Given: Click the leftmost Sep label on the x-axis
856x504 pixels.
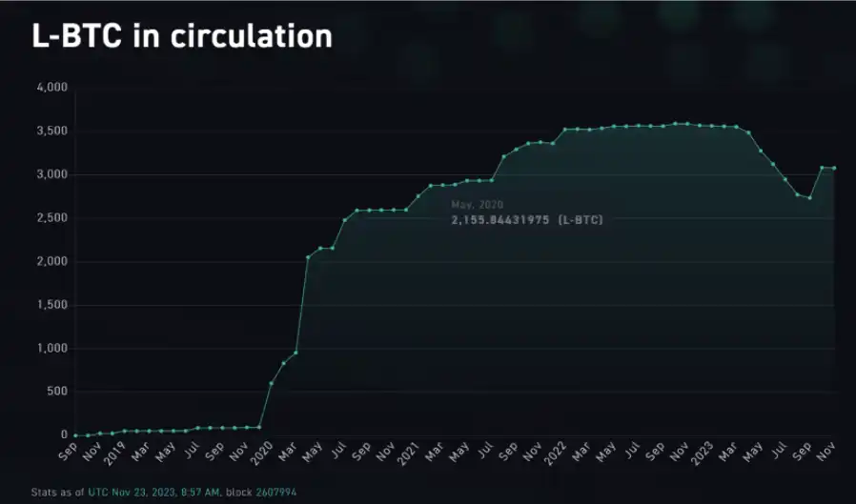Looking at the screenshot, I should (68, 452).
